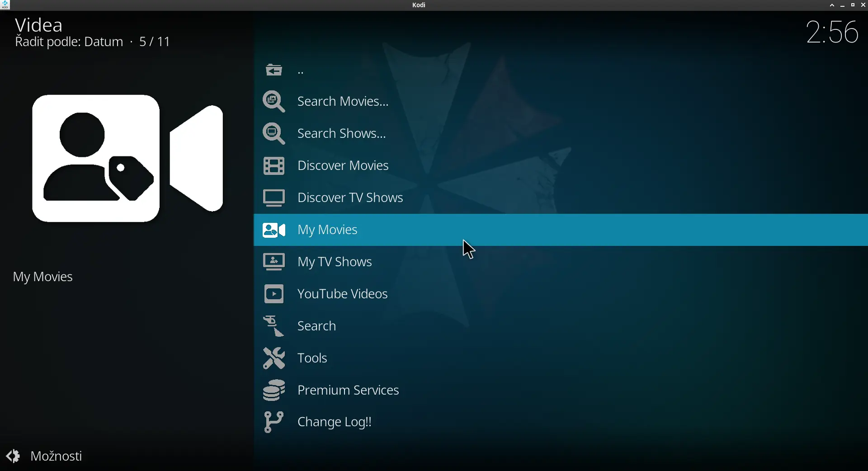Click the My Movies description text at left

(43, 278)
